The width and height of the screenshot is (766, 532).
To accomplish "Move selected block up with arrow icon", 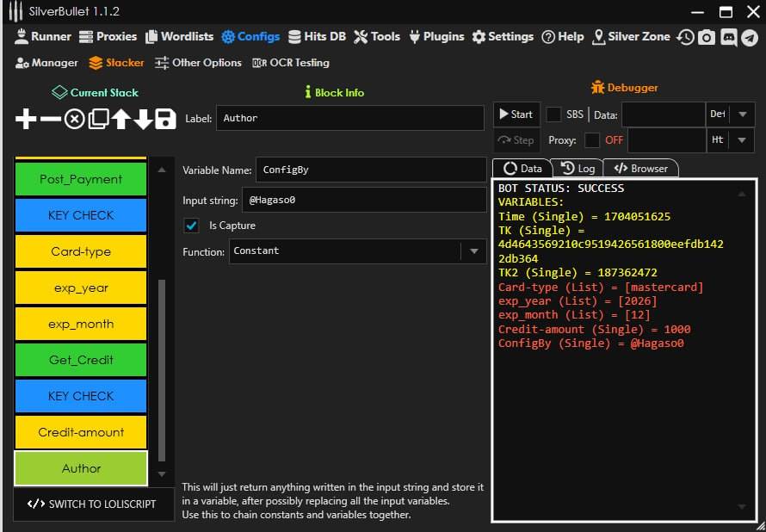I will pyautogui.click(x=120, y=120).
